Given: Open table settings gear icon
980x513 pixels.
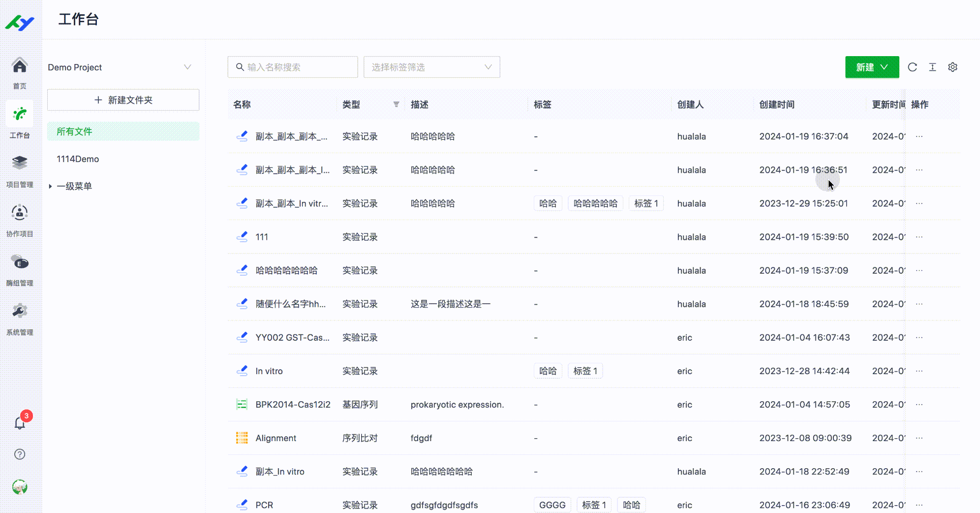Looking at the screenshot, I should click(952, 67).
